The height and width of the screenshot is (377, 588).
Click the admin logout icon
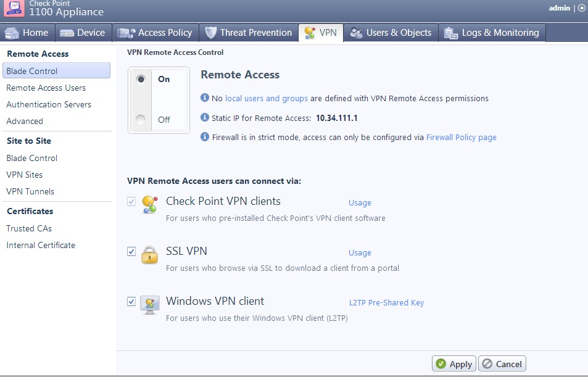pos(581,8)
